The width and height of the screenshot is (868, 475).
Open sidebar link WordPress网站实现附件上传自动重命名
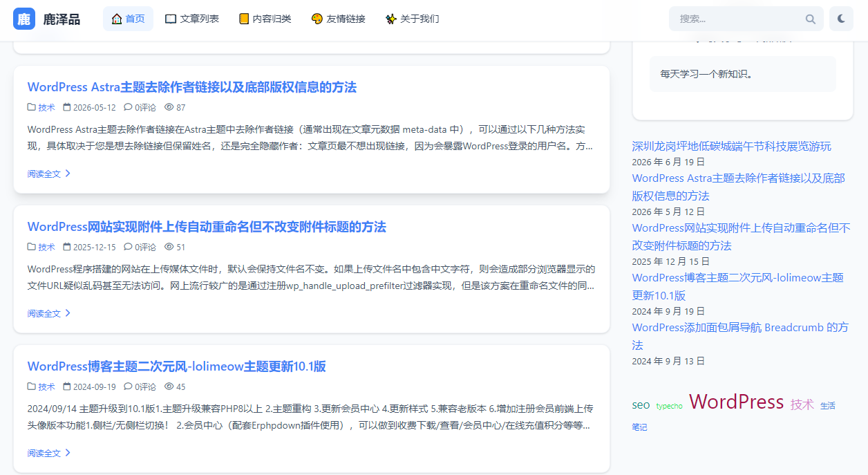[x=741, y=236]
